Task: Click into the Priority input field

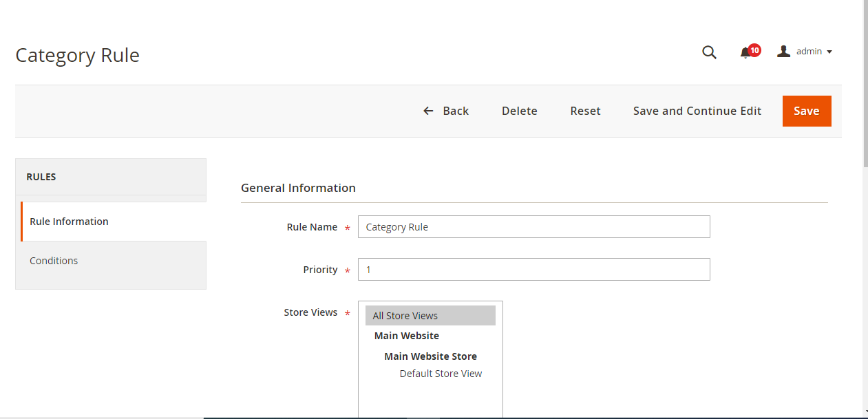Action: tap(533, 270)
